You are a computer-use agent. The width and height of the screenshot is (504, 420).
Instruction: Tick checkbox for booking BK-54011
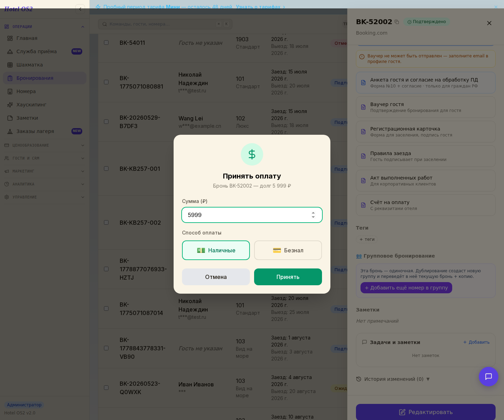point(106,42)
